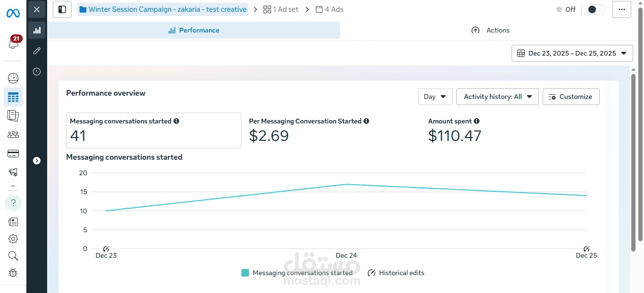Open the Billing credit card icon
This screenshot has width=644, height=293.
pyautogui.click(x=13, y=154)
